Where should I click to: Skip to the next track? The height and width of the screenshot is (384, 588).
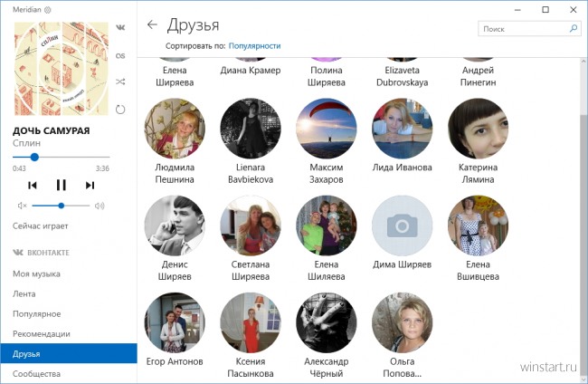click(x=90, y=185)
